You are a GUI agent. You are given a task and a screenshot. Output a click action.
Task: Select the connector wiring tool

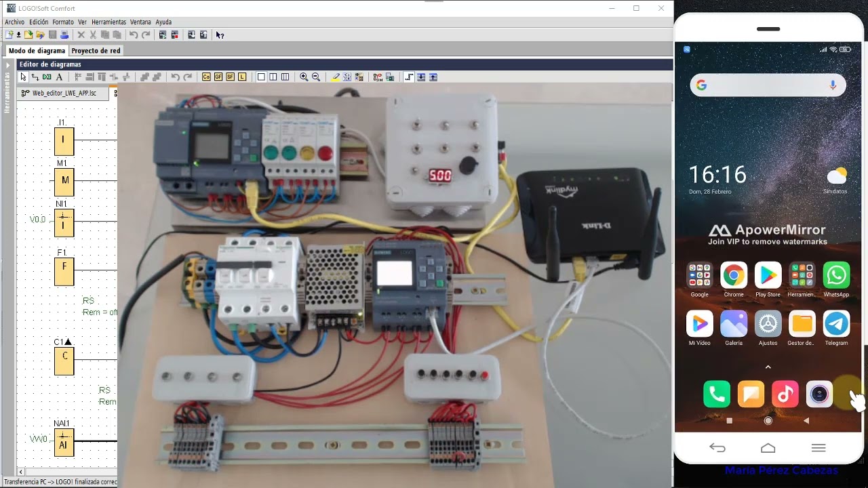point(35,77)
